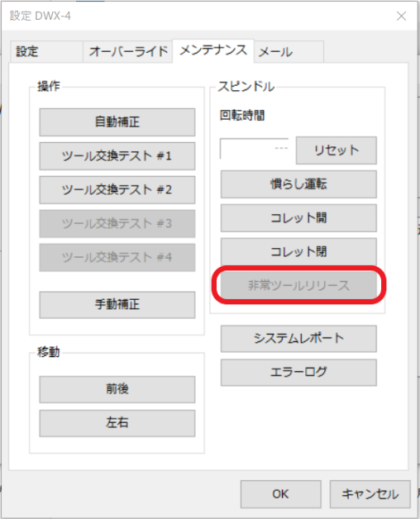Viewport: 420px width, 519px height.
Task: Start 手動補正 manual correction
Action: click(x=117, y=305)
